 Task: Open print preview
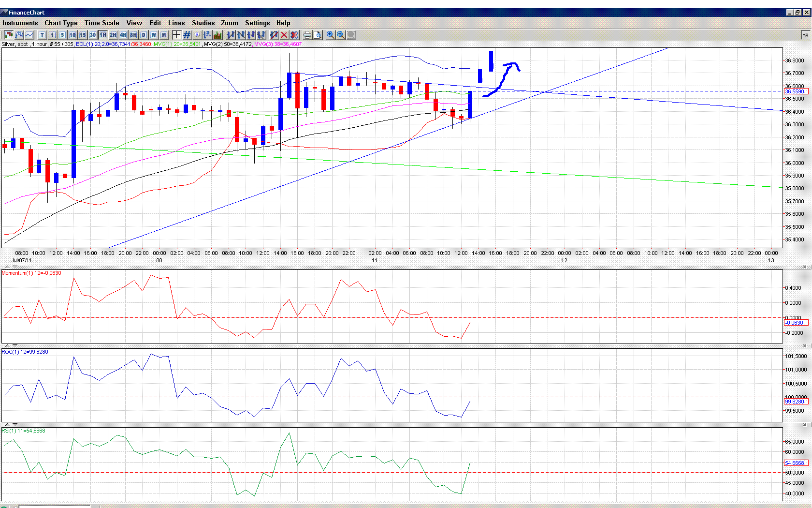(x=318, y=35)
